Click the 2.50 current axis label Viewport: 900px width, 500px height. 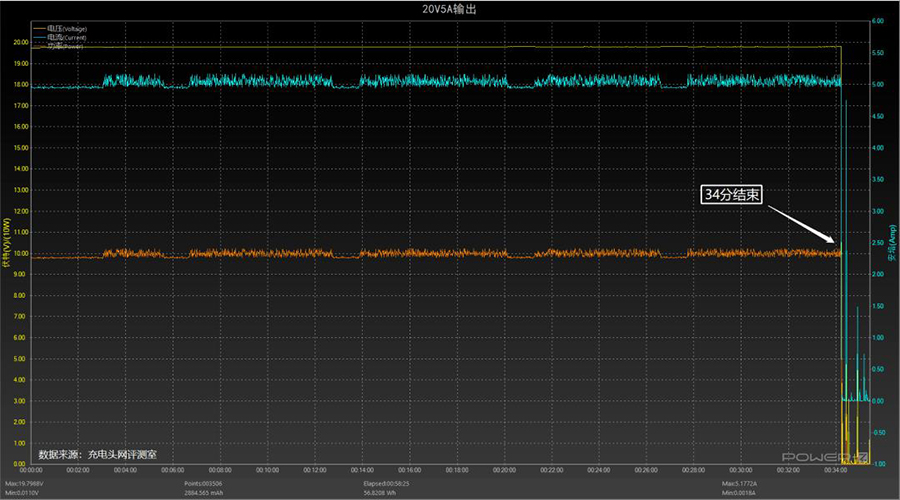tap(878, 243)
